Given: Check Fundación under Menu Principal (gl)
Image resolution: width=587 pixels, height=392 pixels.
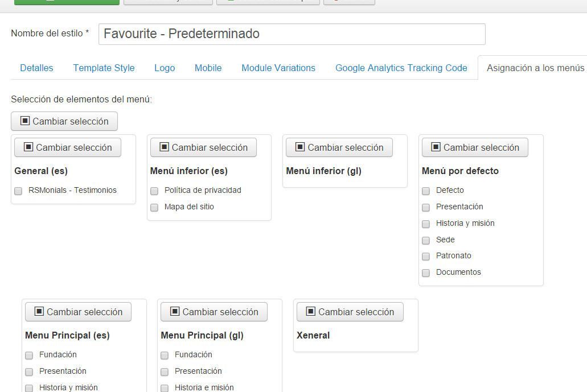Looking at the screenshot, I should (165, 356).
